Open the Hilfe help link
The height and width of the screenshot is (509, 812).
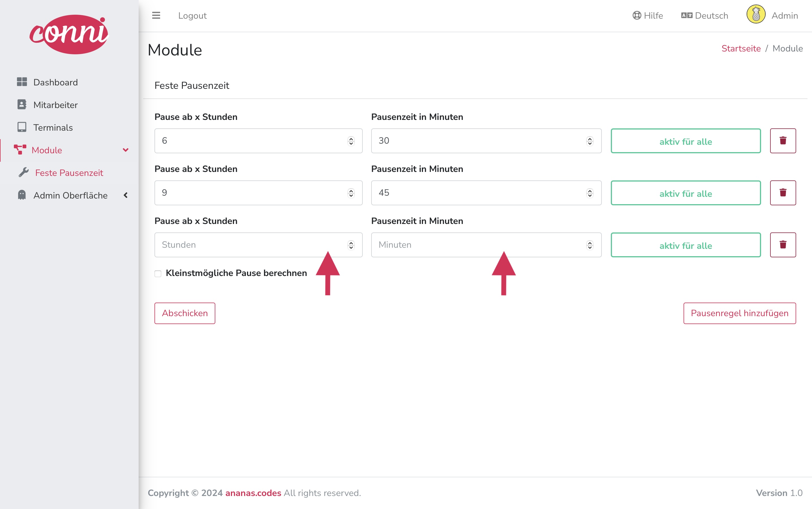pos(648,16)
